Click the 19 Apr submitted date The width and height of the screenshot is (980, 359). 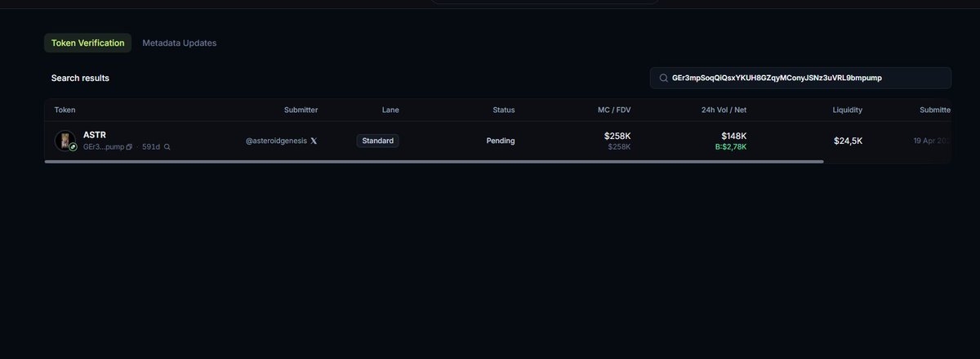(932, 141)
